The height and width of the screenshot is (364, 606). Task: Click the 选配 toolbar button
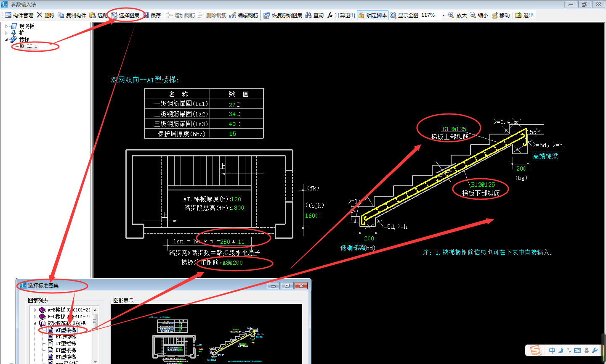(x=98, y=15)
